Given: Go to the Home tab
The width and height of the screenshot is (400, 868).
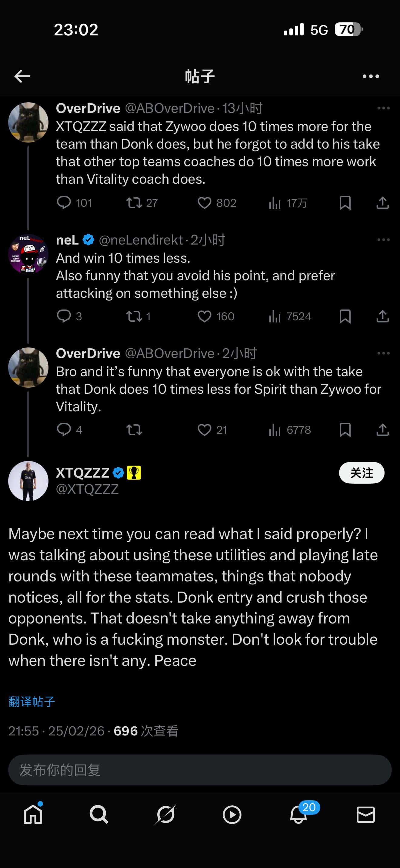Looking at the screenshot, I should tap(33, 815).
